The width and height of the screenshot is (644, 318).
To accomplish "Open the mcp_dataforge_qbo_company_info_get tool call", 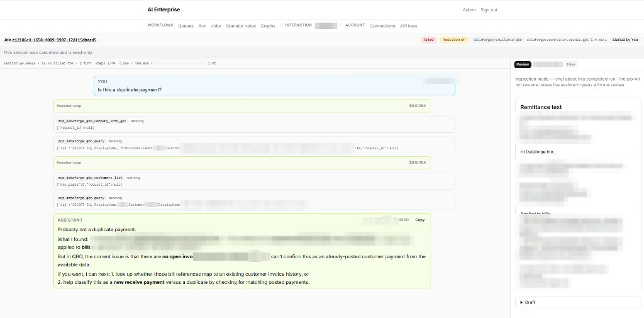I will pos(254,124).
